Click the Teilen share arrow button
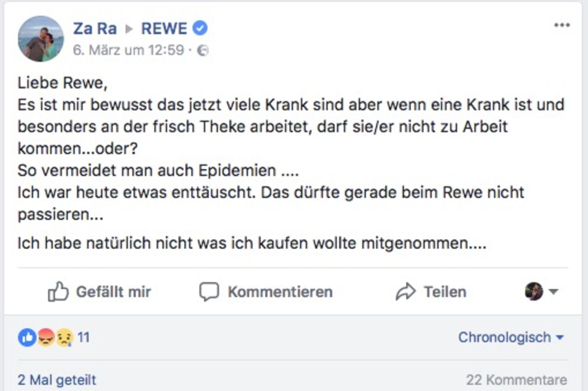Screen dimensions: 588x391 coord(431,292)
